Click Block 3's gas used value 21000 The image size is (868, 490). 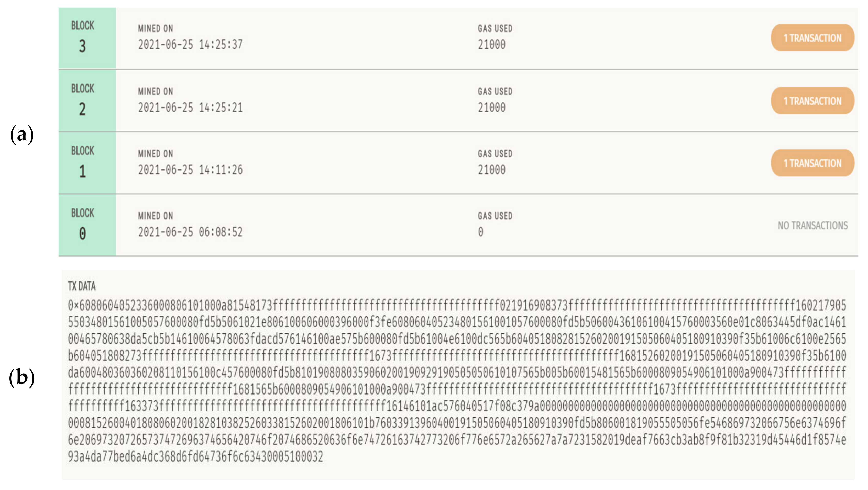(491, 45)
